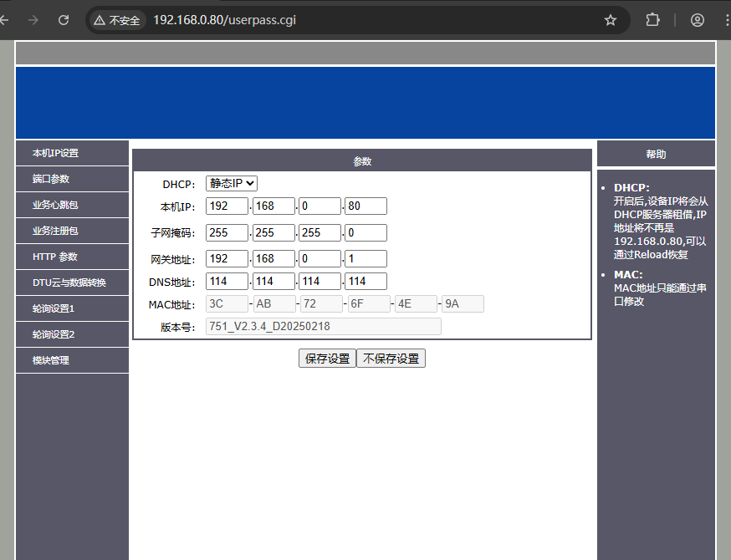731x560 pixels.
Task: Open the 端口参数 menu item
Action: click(72, 179)
